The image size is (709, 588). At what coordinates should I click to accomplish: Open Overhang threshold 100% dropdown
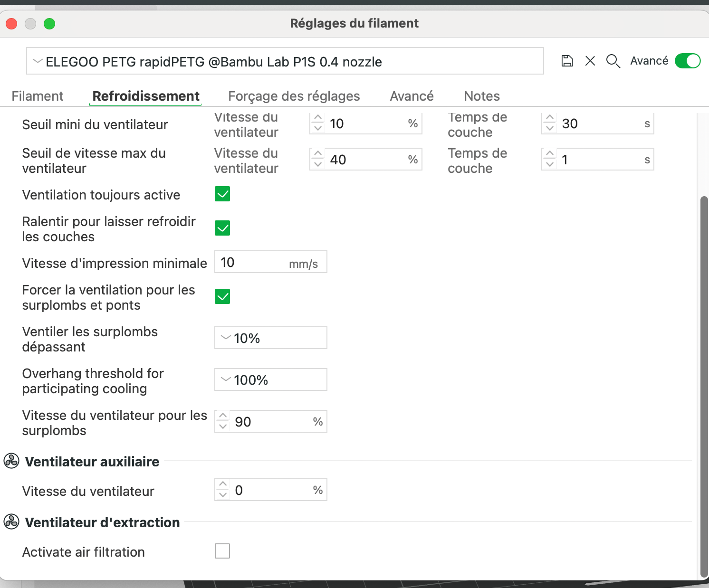pos(271,379)
